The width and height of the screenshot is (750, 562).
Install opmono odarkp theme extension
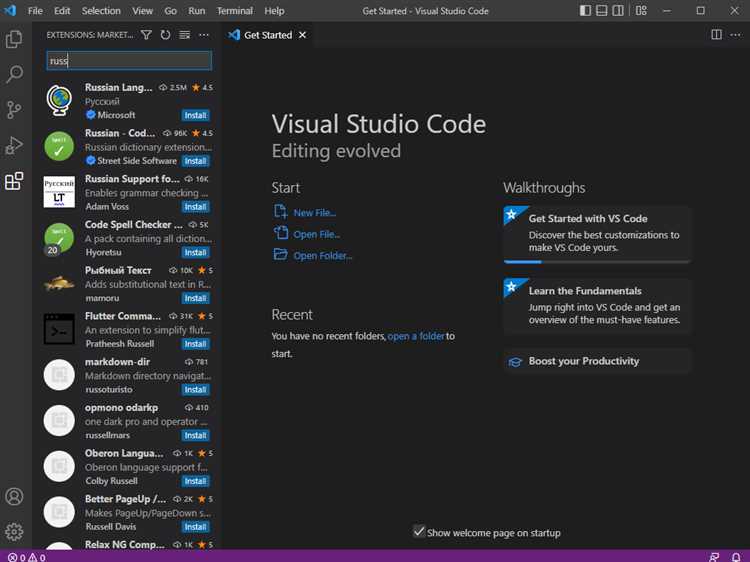click(196, 435)
